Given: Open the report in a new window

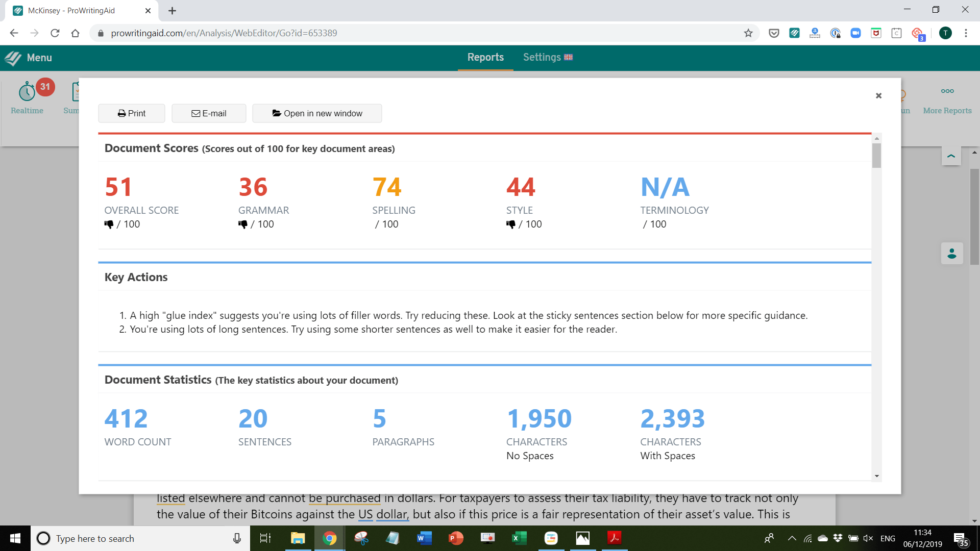Looking at the screenshot, I should (317, 113).
